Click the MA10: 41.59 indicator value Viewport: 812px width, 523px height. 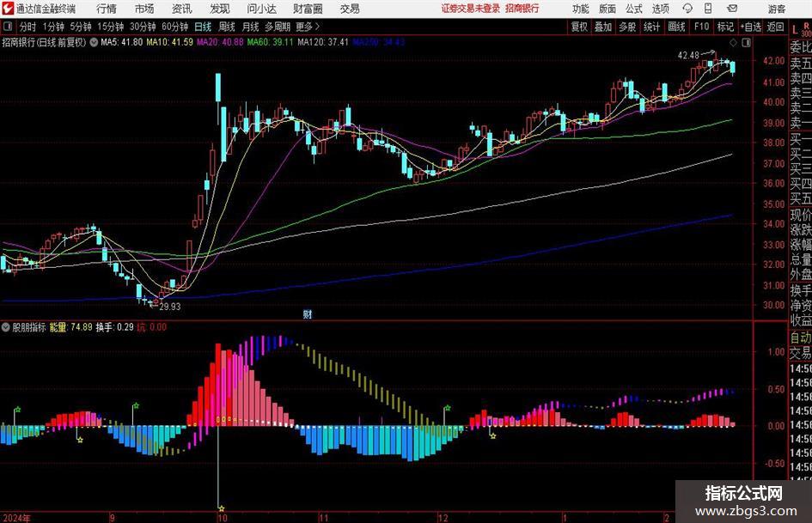pos(170,42)
